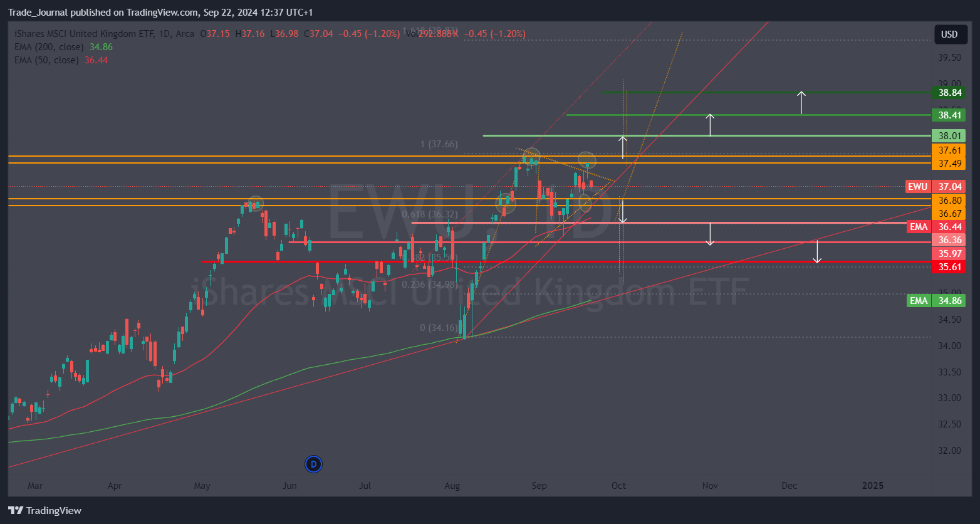
Task: Open the TradingView logo link
Action: click(x=44, y=511)
